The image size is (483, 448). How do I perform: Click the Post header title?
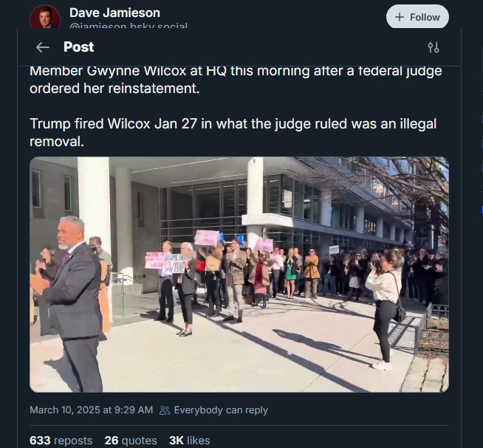pos(78,47)
